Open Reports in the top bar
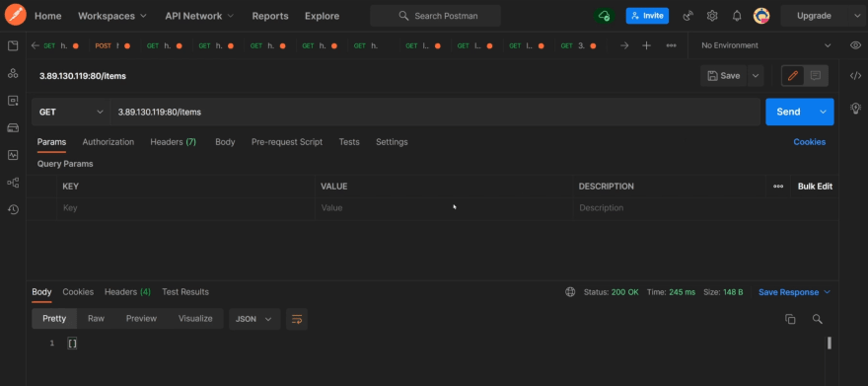868x386 pixels. tap(270, 16)
